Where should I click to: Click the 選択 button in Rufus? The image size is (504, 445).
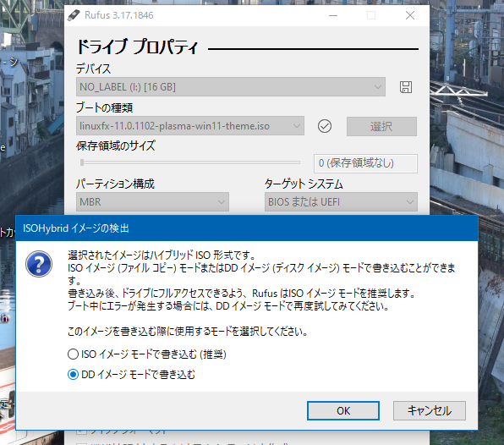coord(381,126)
